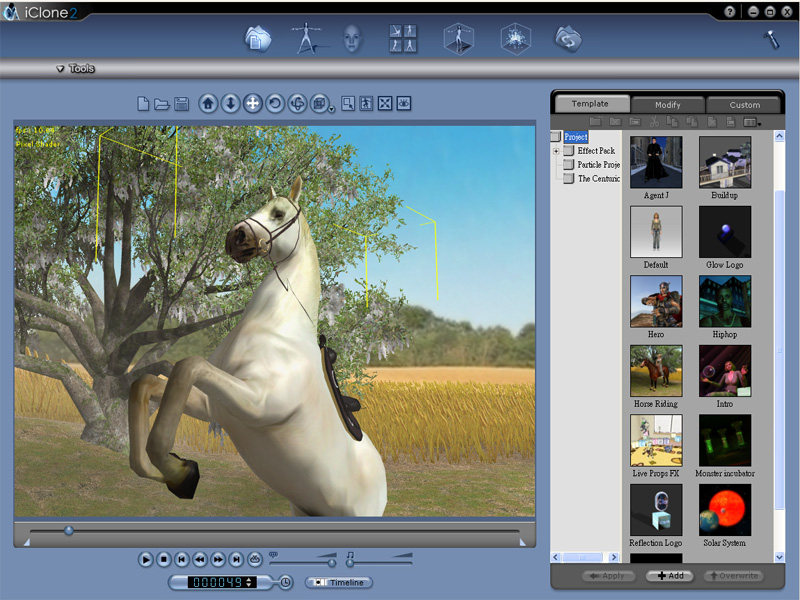Image resolution: width=800 pixels, height=600 pixels.
Task: Click the New Project blank page icon
Action: pyautogui.click(x=143, y=104)
